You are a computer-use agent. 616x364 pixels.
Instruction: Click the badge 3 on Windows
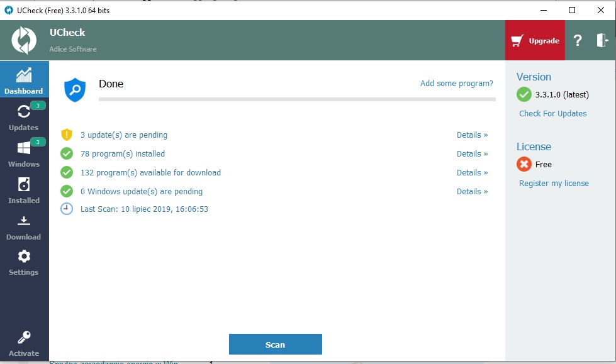coord(38,141)
